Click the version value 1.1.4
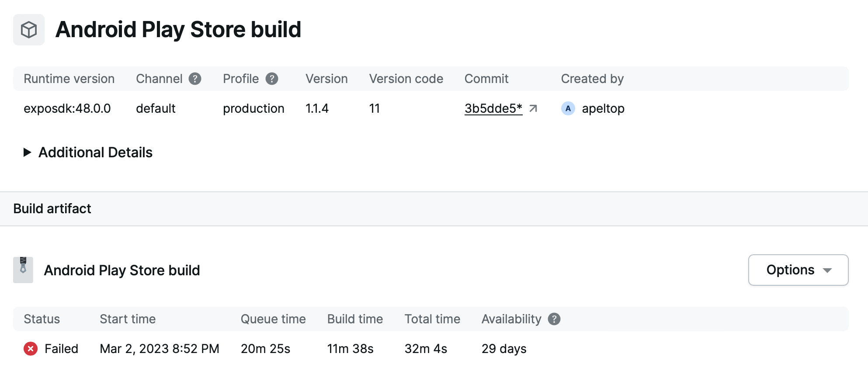 point(317,108)
